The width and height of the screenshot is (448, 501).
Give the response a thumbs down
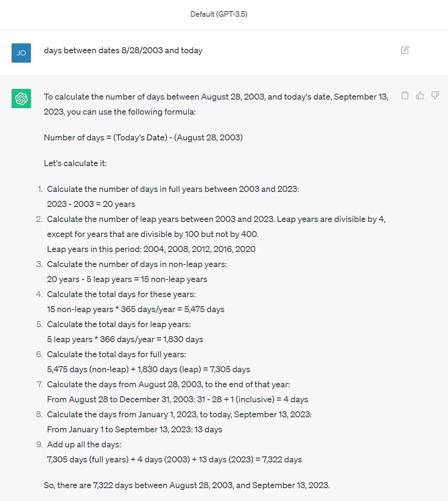435,95
